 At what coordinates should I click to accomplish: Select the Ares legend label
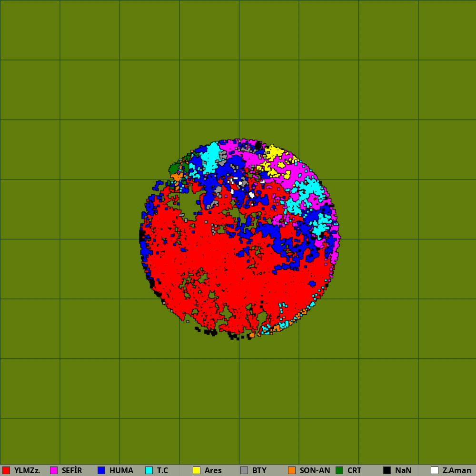(x=213, y=471)
